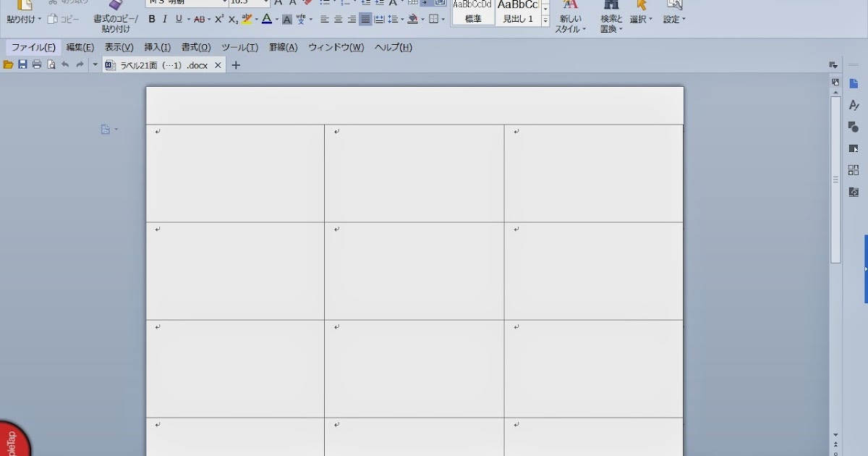Expand the font name combo box

[x=224, y=3]
